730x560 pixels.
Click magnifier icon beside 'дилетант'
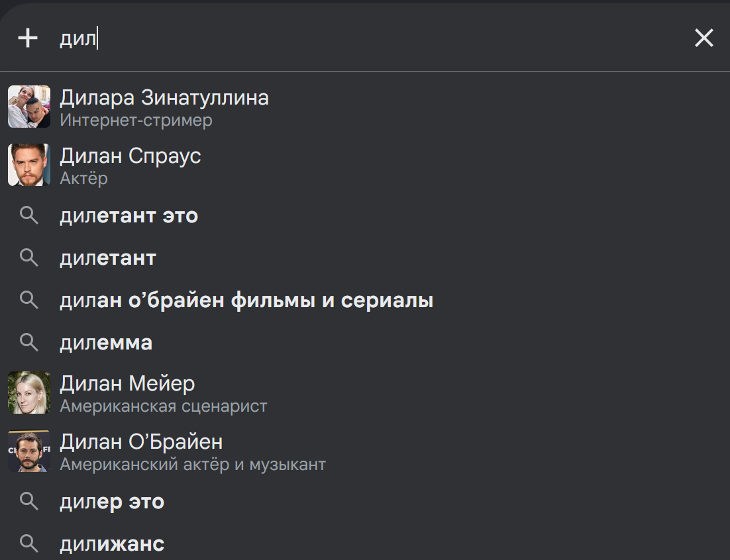[x=29, y=257]
